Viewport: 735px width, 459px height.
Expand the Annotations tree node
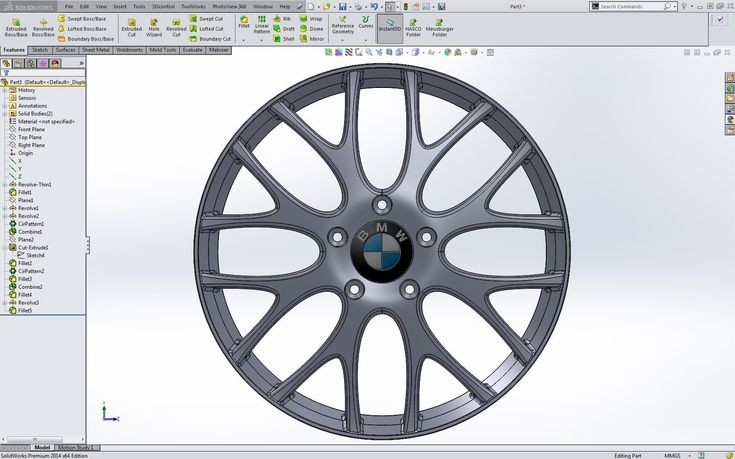(x=5, y=106)
